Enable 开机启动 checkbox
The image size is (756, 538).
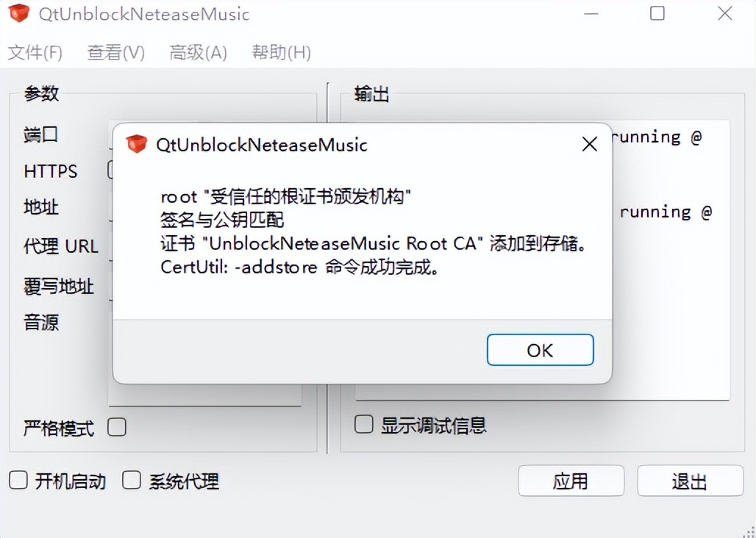click(18, 480)
